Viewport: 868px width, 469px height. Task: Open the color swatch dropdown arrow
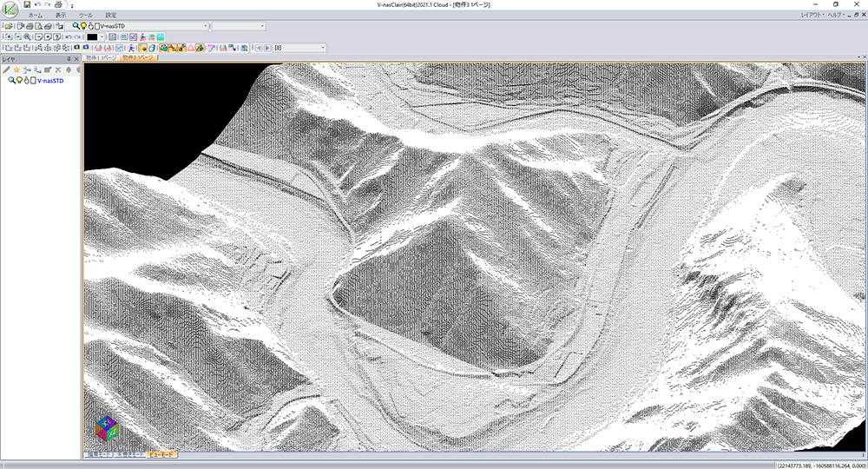[102, 37]
